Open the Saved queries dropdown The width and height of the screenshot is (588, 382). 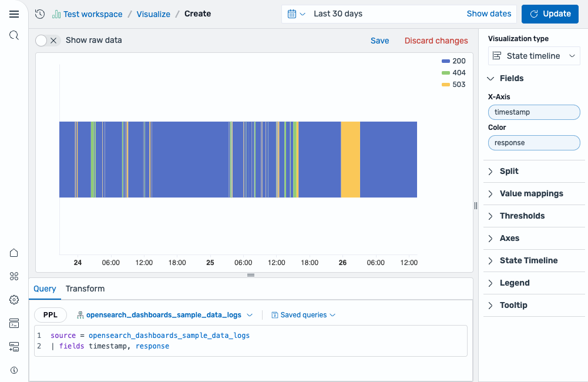(303, 315)
